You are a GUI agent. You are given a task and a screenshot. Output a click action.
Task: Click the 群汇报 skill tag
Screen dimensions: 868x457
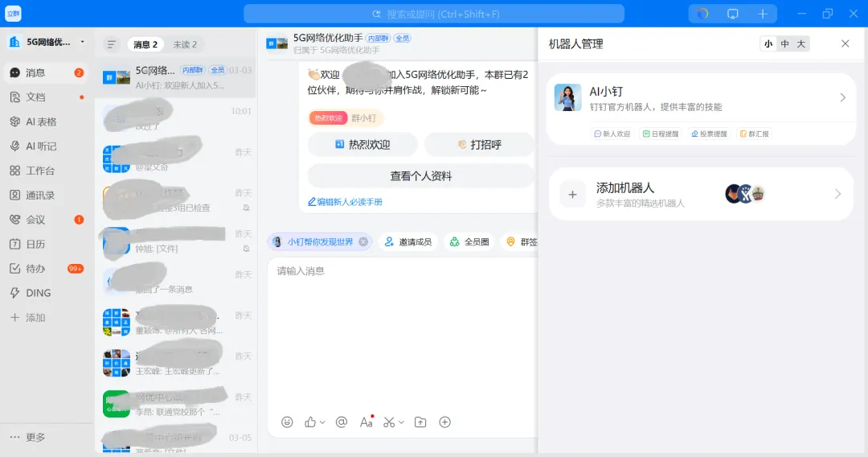[755, 134]
